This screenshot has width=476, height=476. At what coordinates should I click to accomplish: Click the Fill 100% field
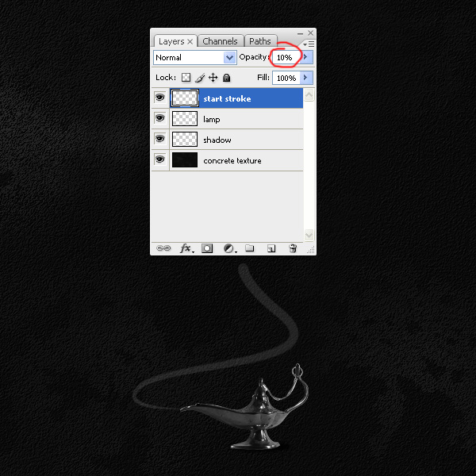pyautogui.click(x=286, y=78)
